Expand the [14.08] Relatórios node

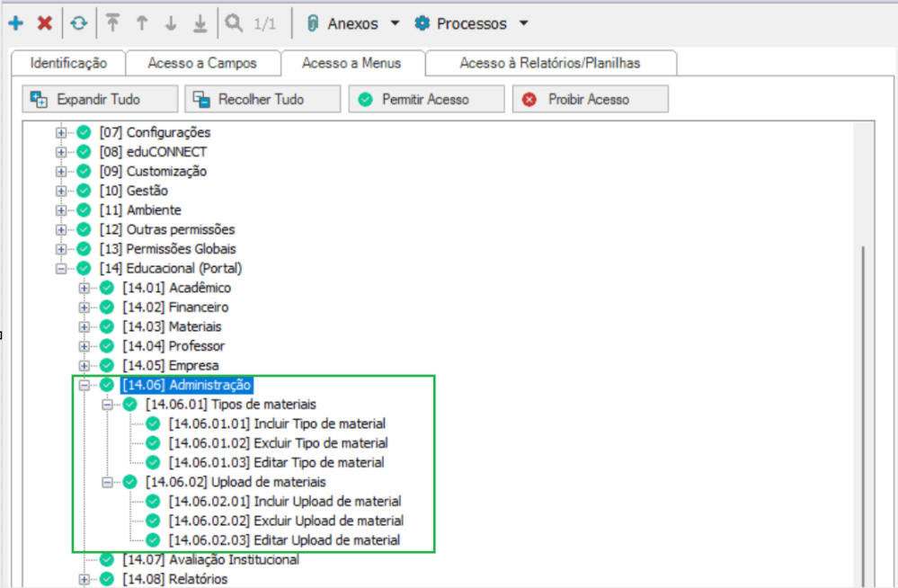[x=84, y=579]
